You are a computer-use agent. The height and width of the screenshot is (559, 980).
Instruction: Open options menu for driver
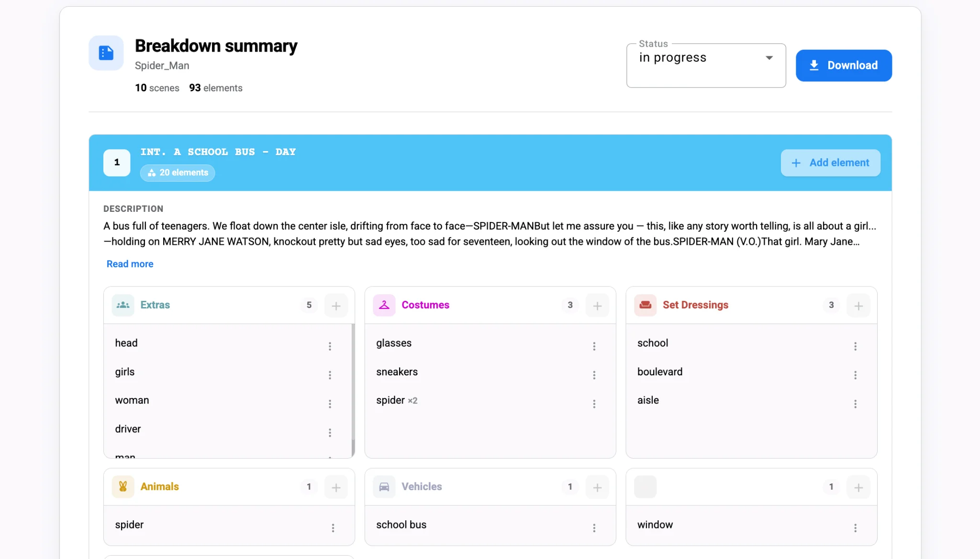330,432
